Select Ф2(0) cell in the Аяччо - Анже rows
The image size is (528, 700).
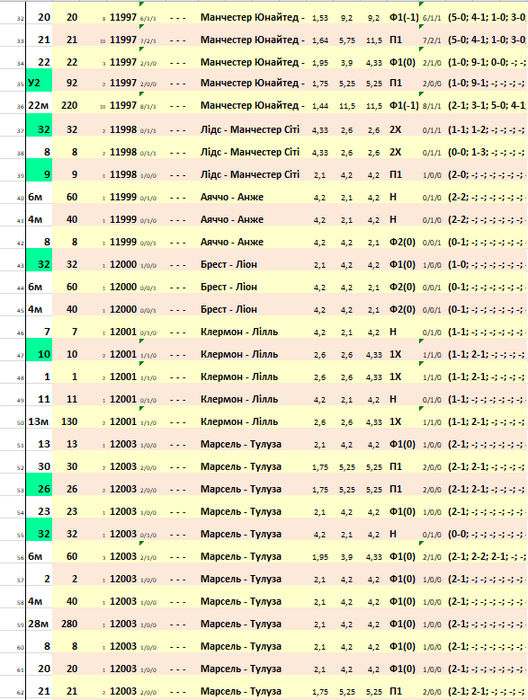tap(402, 242)
